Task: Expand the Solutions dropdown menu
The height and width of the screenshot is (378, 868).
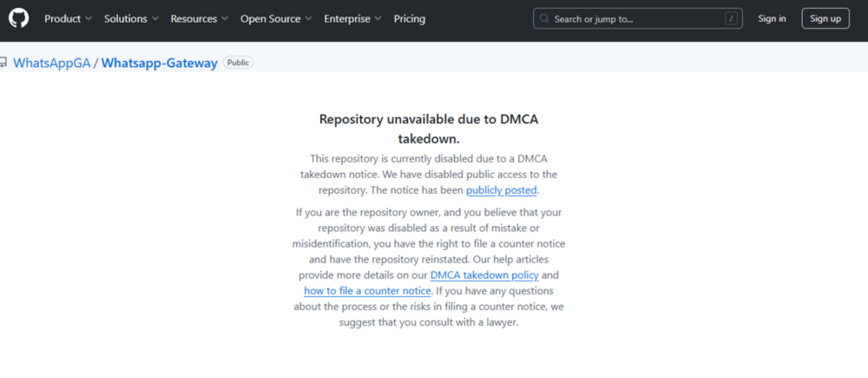Action: [131, 19]
